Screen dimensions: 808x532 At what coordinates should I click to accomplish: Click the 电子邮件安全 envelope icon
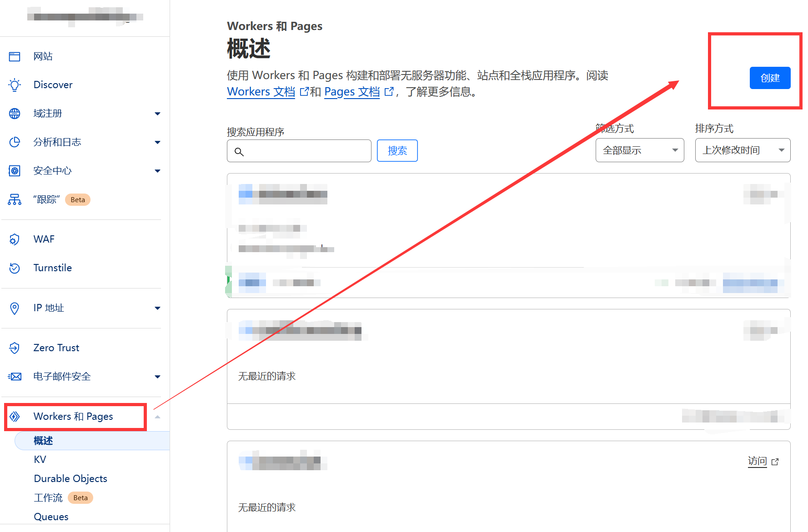point(15,377)
